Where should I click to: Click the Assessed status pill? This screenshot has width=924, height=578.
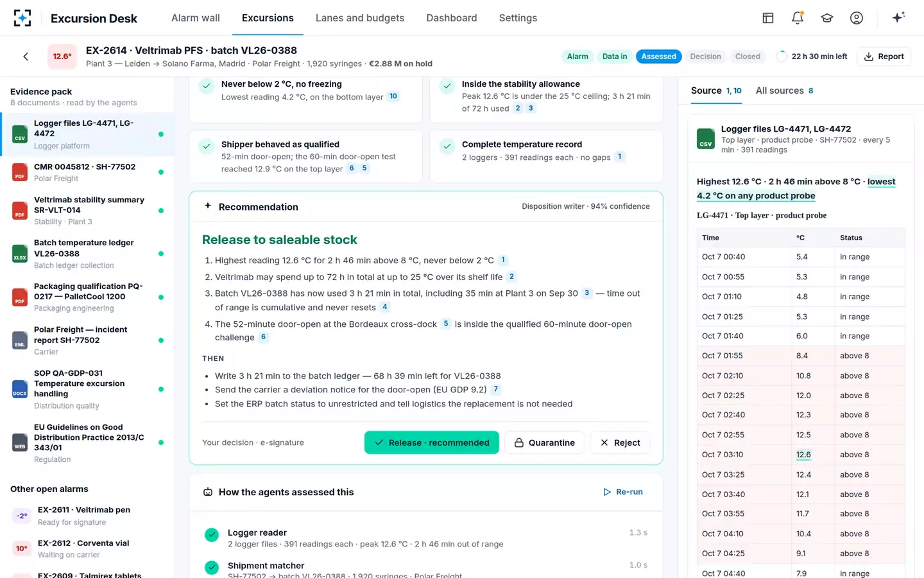[659, 57]
